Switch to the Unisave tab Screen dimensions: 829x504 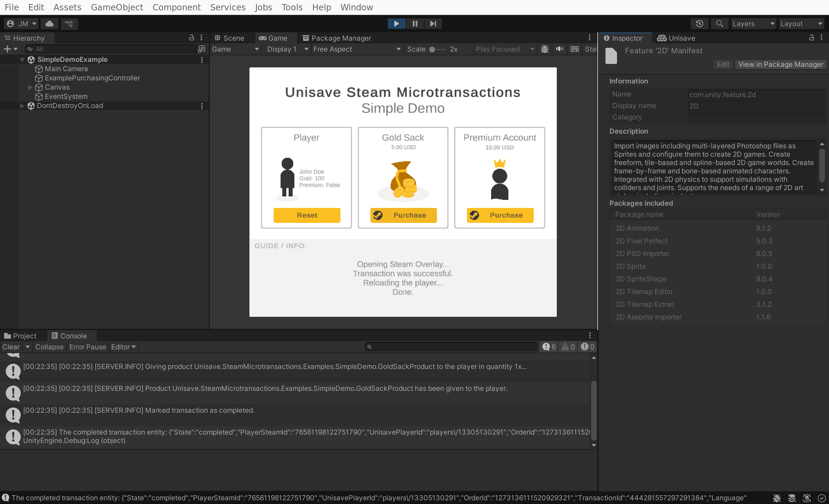click(676, 38)
